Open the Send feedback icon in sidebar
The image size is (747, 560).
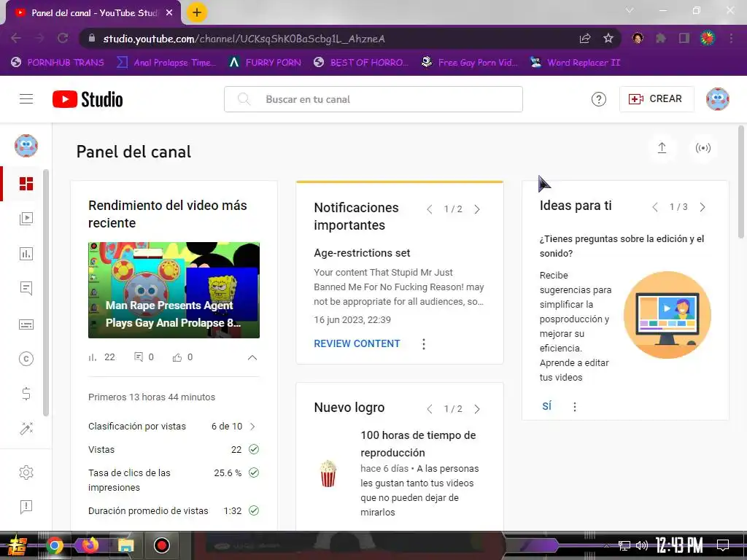click(26, 507)
